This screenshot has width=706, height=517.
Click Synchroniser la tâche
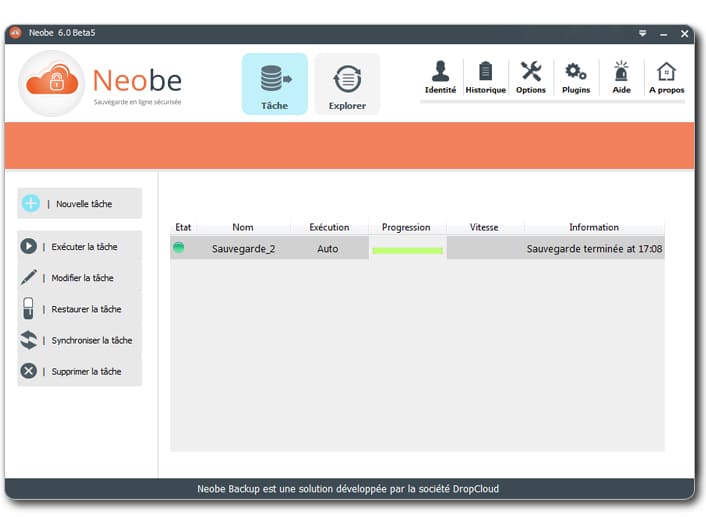tap(80, 340)
